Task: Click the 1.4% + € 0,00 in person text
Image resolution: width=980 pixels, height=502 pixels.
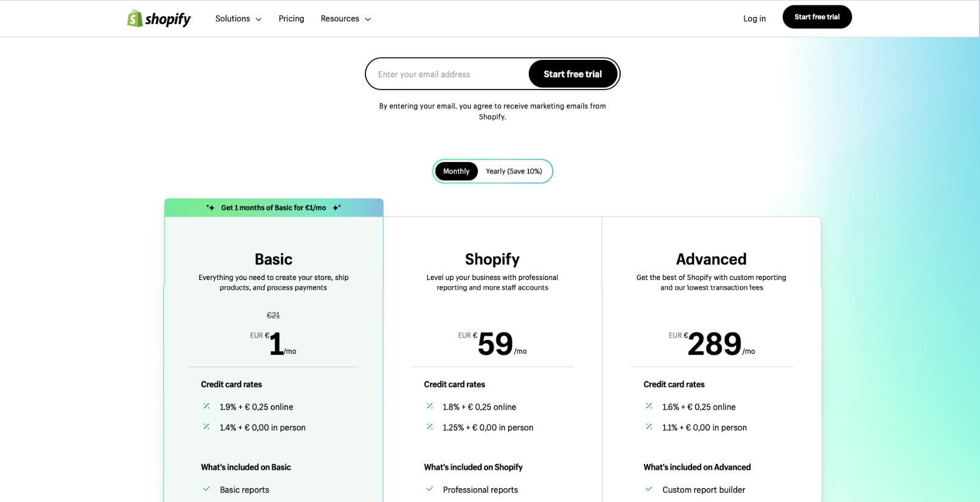Action: tap(263, 428)
